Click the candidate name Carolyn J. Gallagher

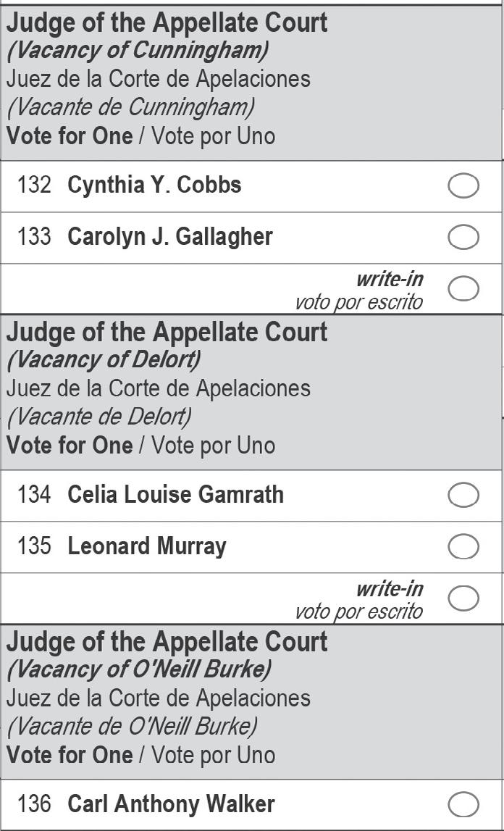[170, 237]
